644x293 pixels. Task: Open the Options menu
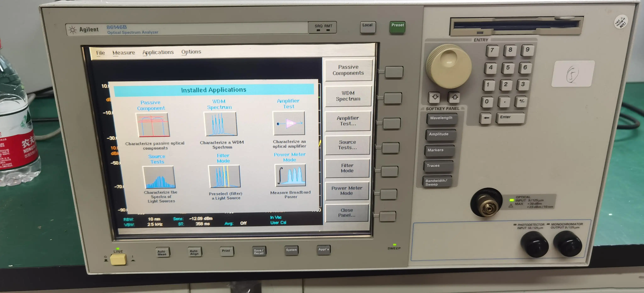(191, 52)
